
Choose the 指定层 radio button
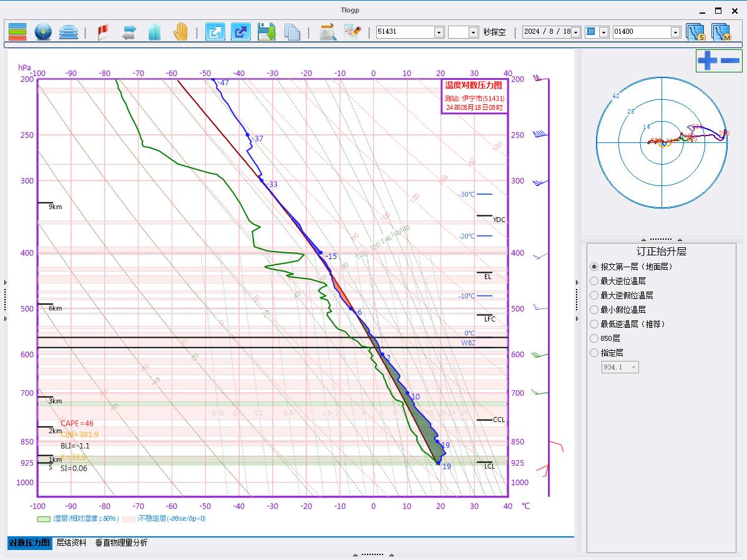[594, 353]
